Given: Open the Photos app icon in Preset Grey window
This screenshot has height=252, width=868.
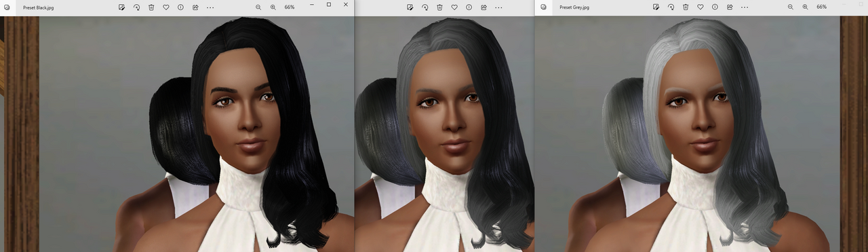Looking at the screenshot, I should coord(543,7).
